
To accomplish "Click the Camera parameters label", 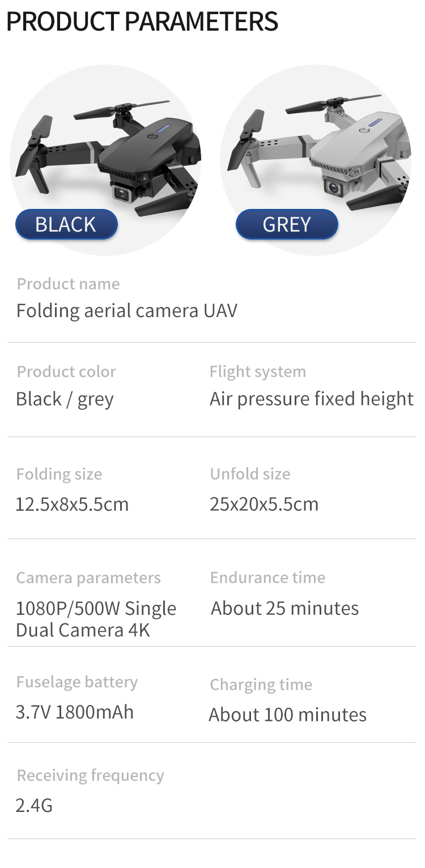I will (x=88, y=578).
